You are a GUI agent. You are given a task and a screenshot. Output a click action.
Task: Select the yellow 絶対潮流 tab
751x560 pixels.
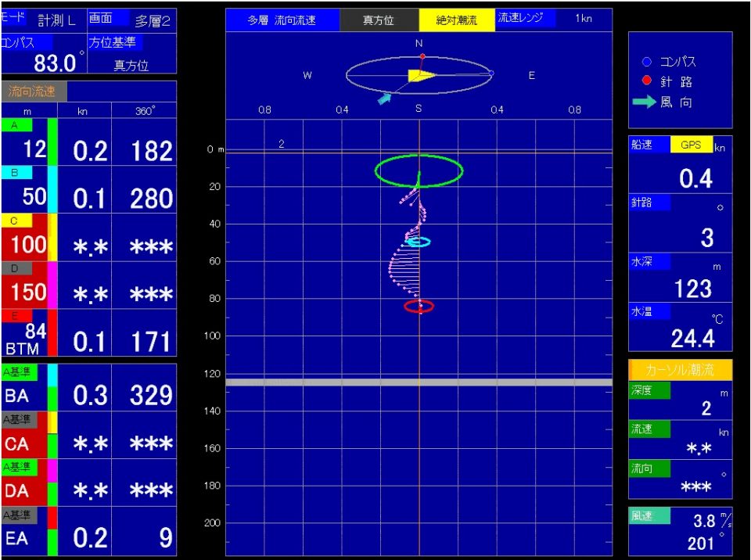tap(457, 20)
